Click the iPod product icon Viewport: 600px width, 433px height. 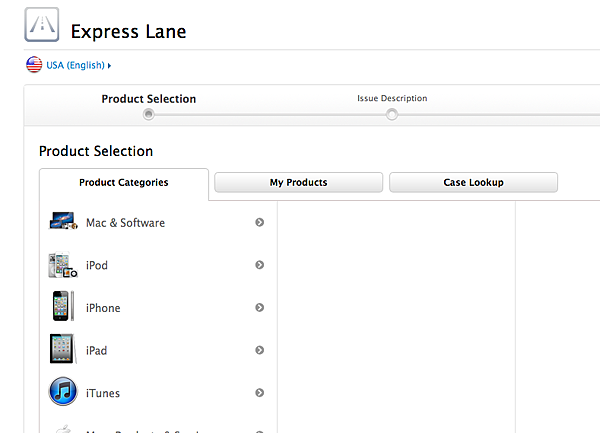(x=63, y=265)
